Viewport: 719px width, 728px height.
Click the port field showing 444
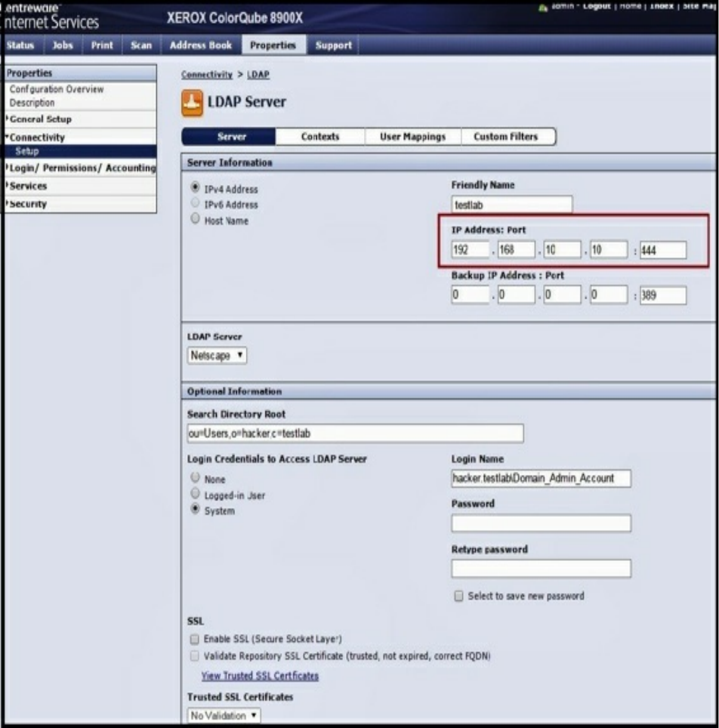tap(663, 250)
